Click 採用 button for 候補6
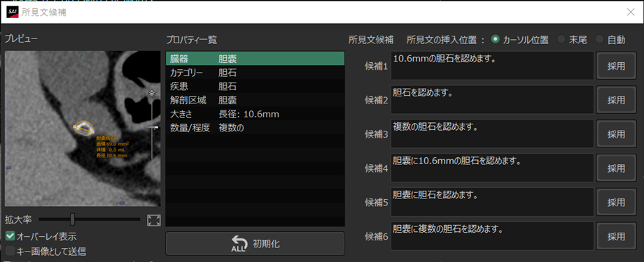 point(616,236)
